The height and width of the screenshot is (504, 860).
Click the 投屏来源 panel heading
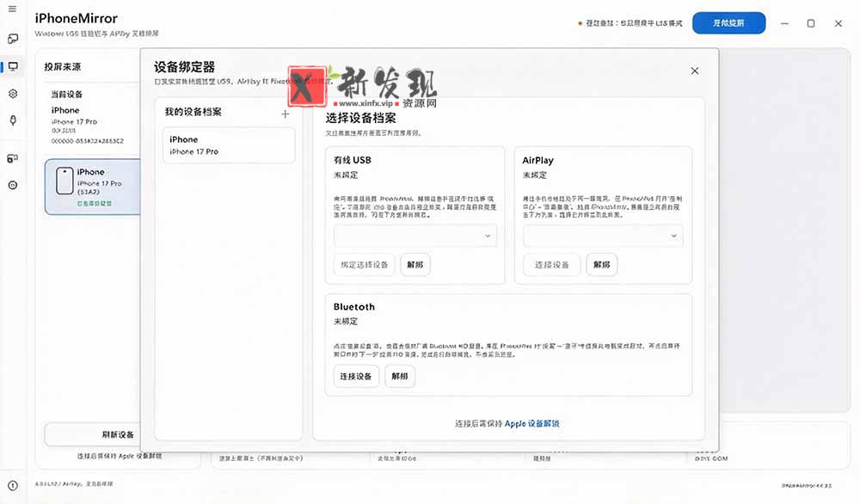pos(63,67)
